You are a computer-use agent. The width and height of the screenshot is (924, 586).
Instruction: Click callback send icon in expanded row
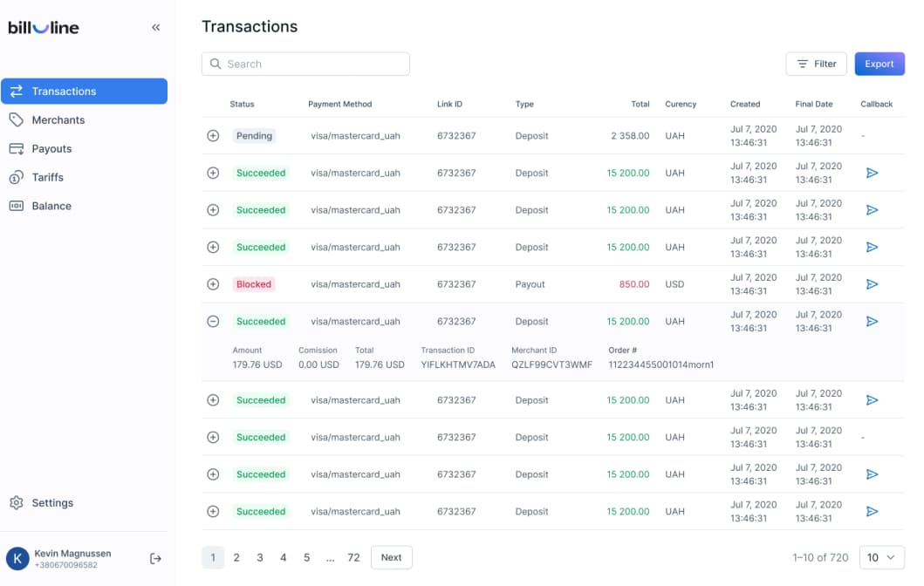point(871,322)
